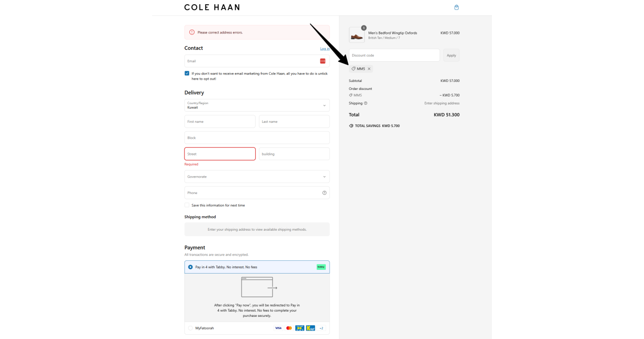Click the Shipping info question mark icon

coord(366,103)
